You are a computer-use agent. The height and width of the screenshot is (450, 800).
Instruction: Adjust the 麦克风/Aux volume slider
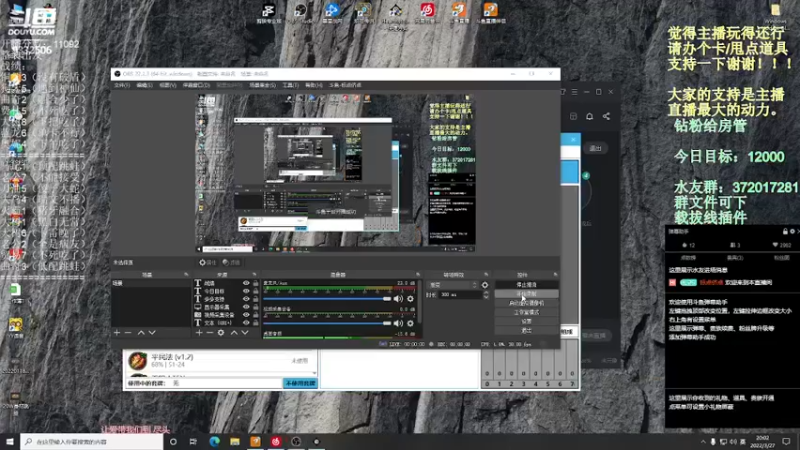(x=327, y=298)
